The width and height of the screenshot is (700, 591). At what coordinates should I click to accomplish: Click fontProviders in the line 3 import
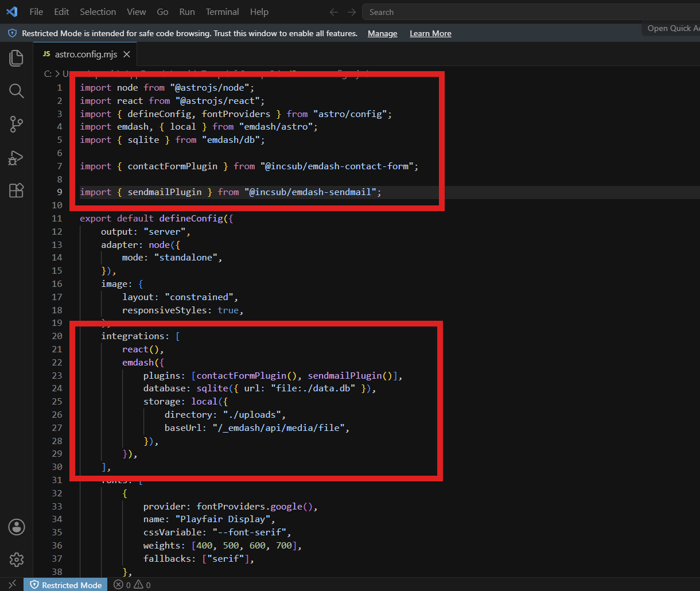tap(235, 114)
